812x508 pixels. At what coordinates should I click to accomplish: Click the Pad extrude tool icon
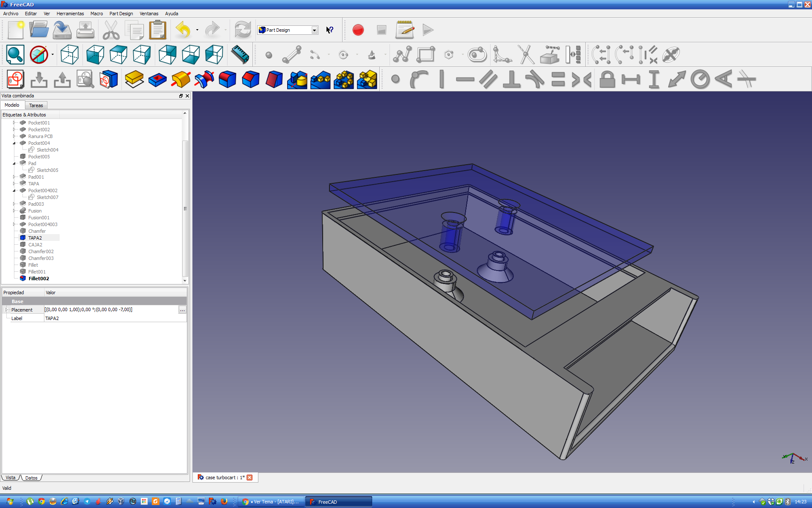pos(134,79)
